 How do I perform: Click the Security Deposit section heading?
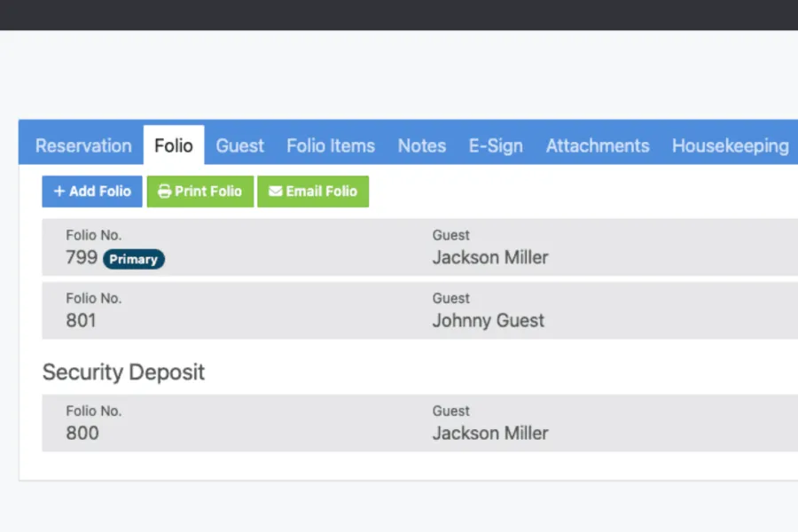[x=123, y=372]
